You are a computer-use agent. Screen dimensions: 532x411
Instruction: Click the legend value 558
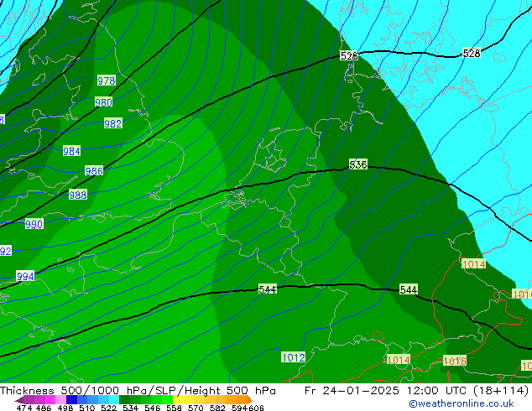coord(174,408)
